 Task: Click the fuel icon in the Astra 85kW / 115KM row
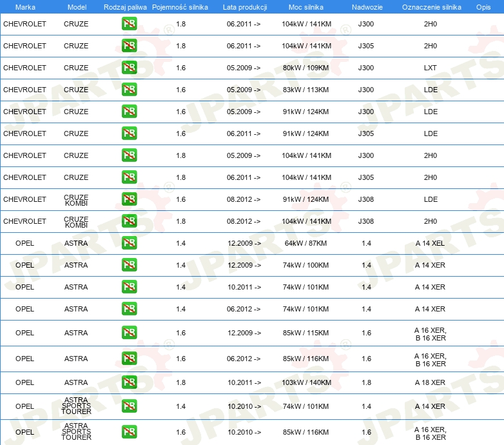click(x=129, y=333)
